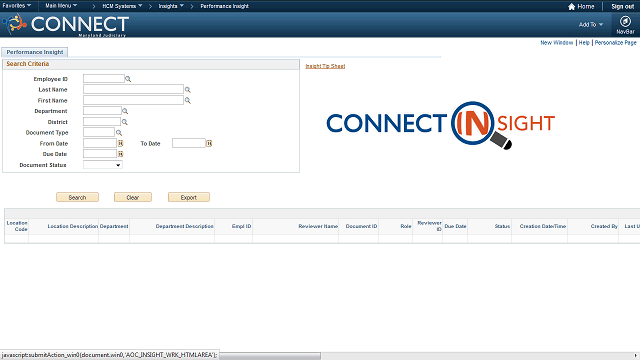Open To Date calendar picker

[x=209, y=143]
